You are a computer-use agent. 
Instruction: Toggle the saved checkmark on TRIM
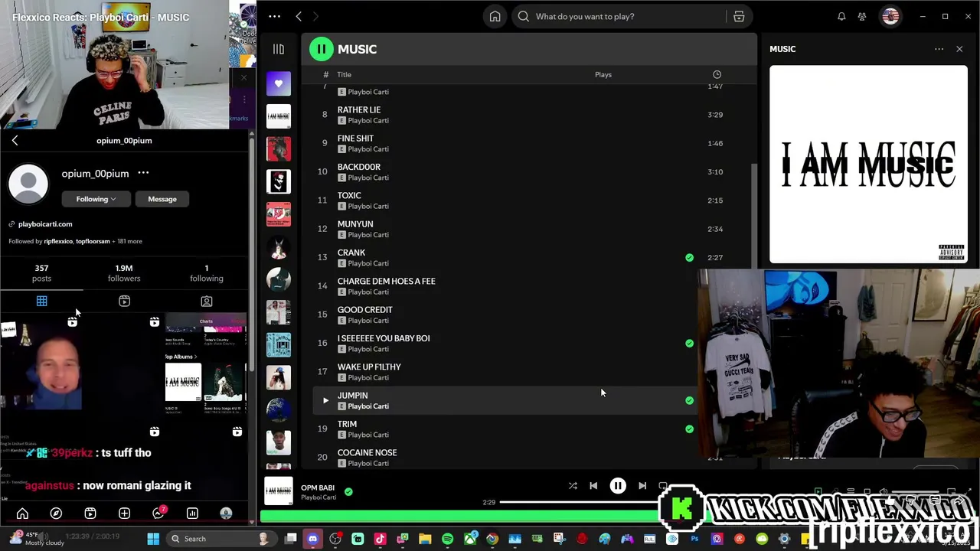(x=689, y=429)
